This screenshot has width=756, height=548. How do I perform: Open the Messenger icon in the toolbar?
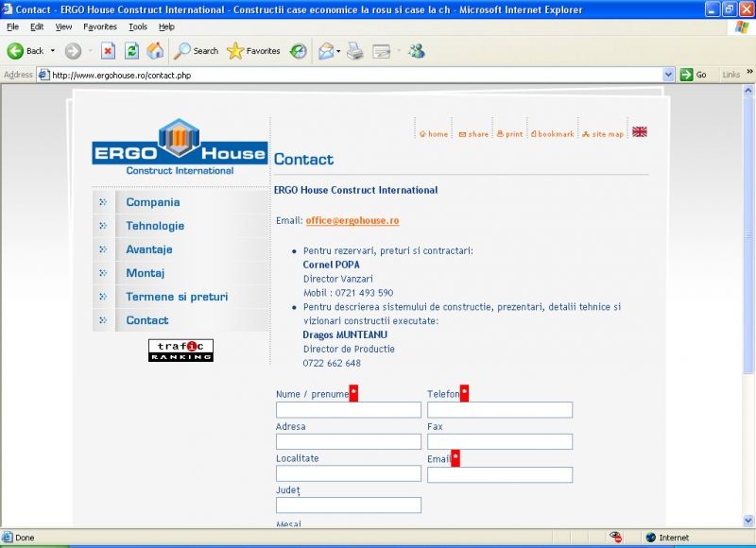(417, 51)
